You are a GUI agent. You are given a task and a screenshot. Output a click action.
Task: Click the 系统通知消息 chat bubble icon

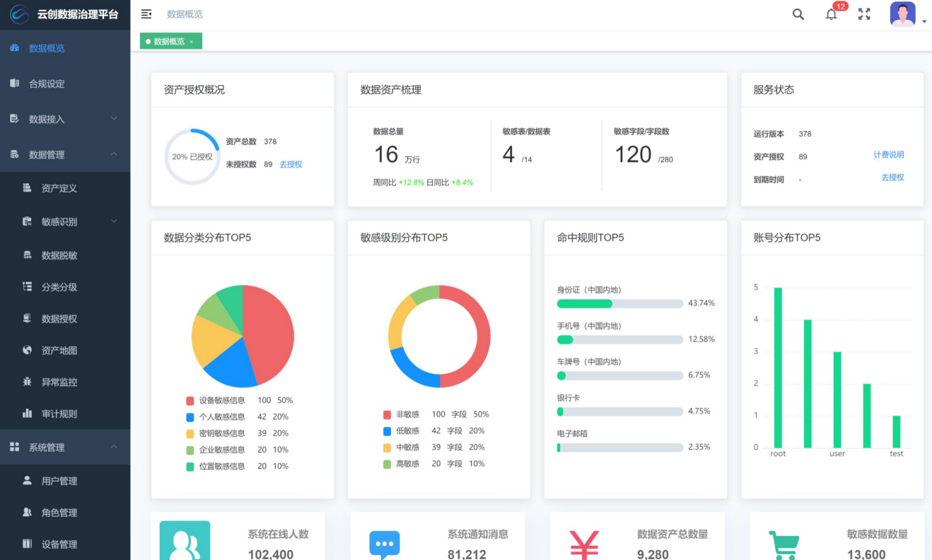385,545
